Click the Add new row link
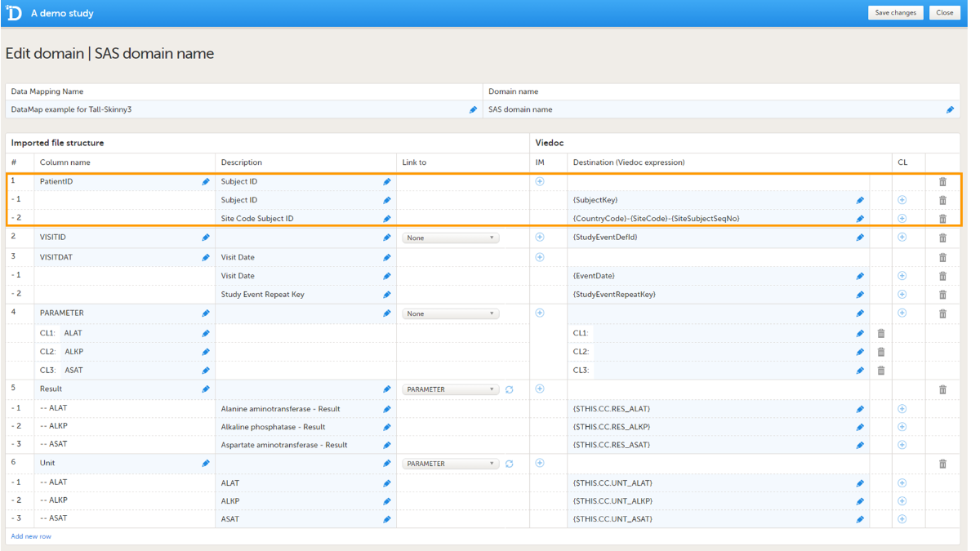The height and width of the screenshot is (551, 980). [31, 536]
